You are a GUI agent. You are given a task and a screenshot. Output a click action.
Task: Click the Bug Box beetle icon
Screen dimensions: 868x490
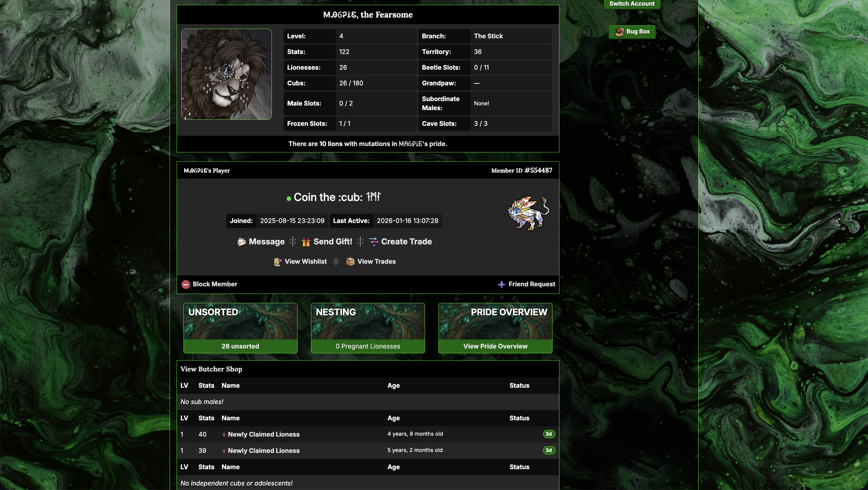pos(619,32)
